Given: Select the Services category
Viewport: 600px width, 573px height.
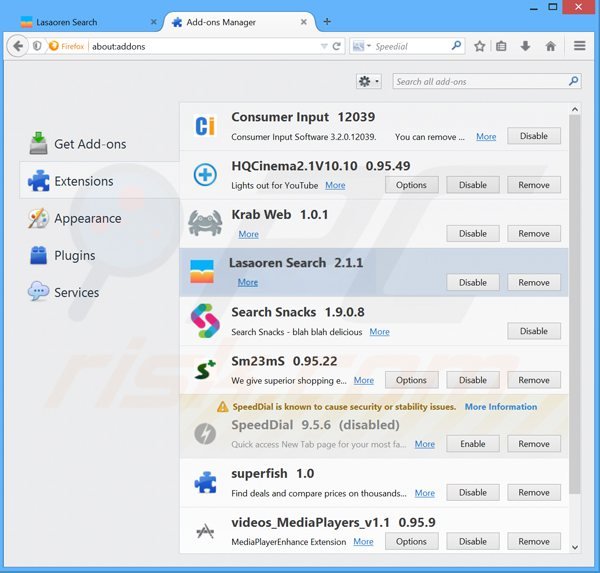Looking at the screenshot, I should pyautogui.click(x=99, y=292).
